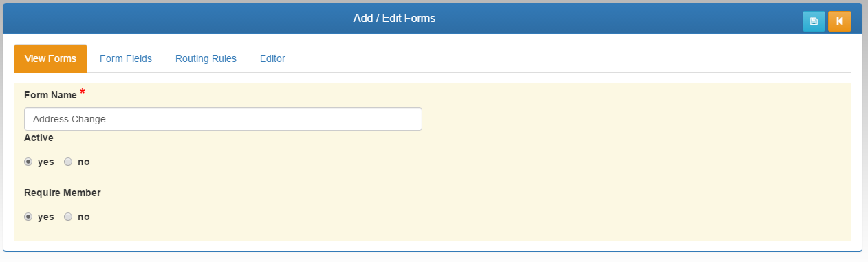Switch to the View Forms tab
This screenshot has width=868, height=262.
[50, 58]
